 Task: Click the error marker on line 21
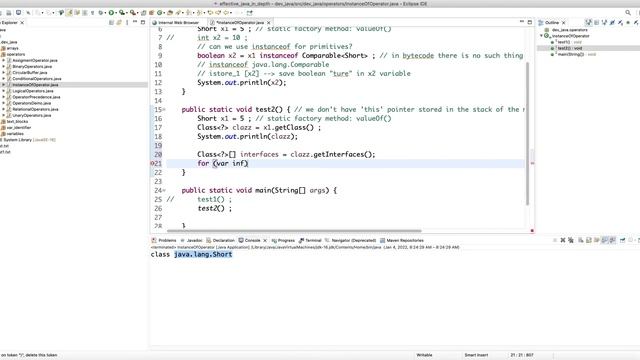pyautogui.click(x=153, y=163)
